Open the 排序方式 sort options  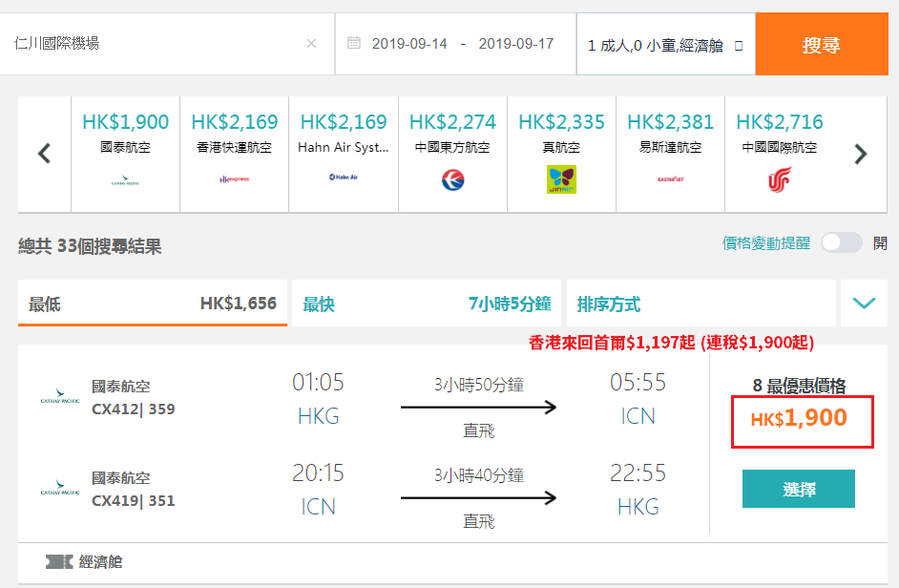pyautogui.click(x=701, y=303)
